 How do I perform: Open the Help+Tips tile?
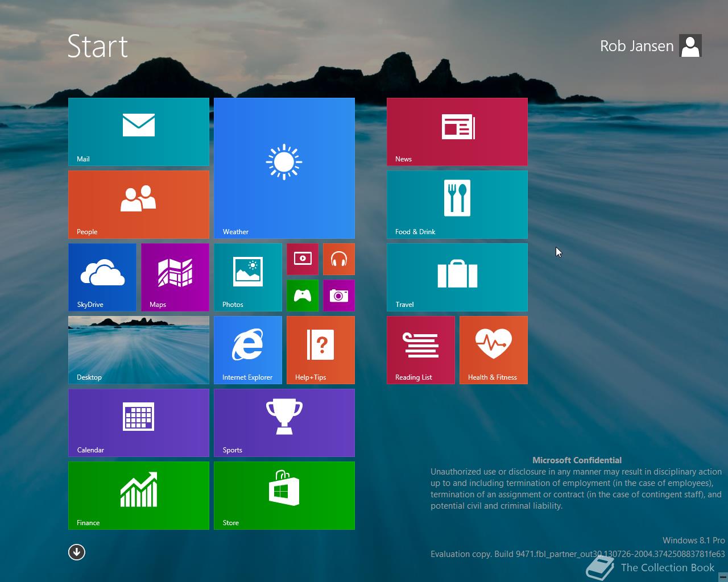(x=321, y=350)
